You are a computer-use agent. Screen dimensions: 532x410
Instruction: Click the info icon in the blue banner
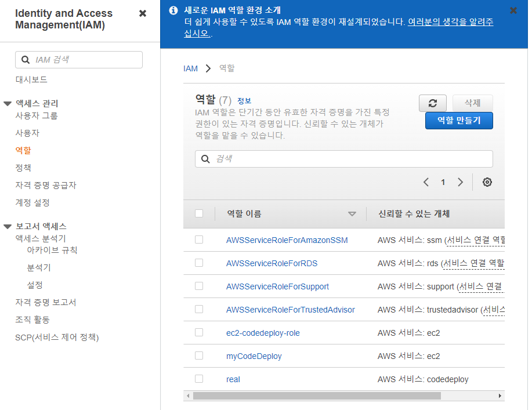(173, 10)
